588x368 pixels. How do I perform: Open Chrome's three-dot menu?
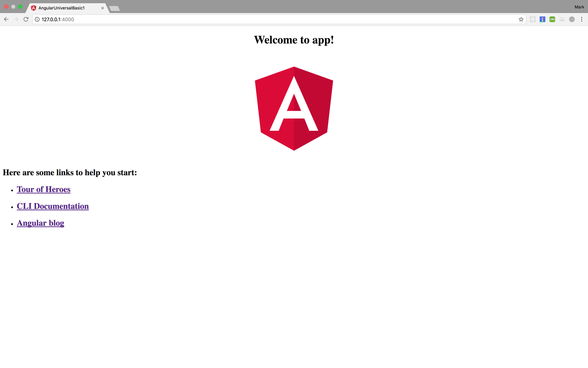[x=582, y=19]
